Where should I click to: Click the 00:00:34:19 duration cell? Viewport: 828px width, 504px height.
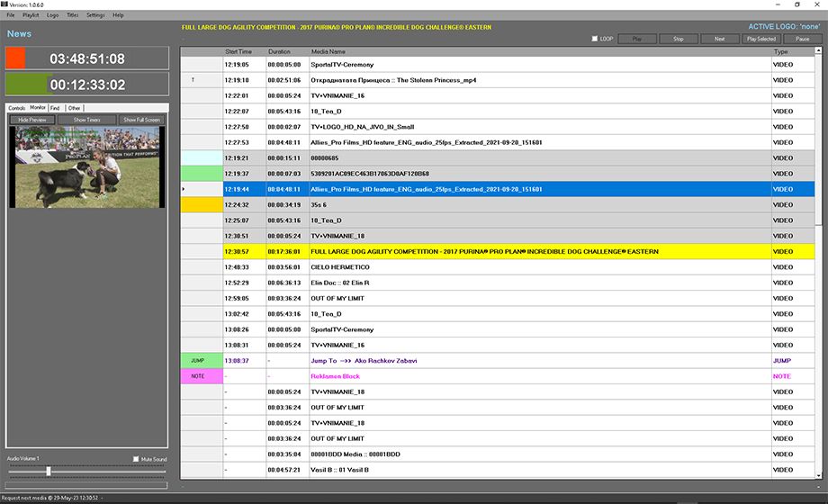tap(288, 205)
